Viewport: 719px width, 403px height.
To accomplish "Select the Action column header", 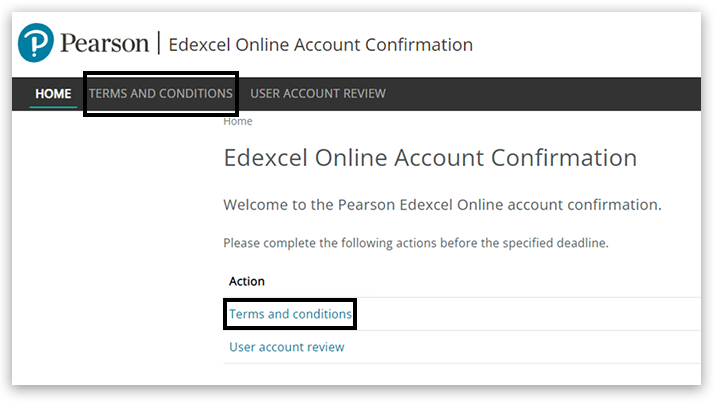I will pos(247,281).
